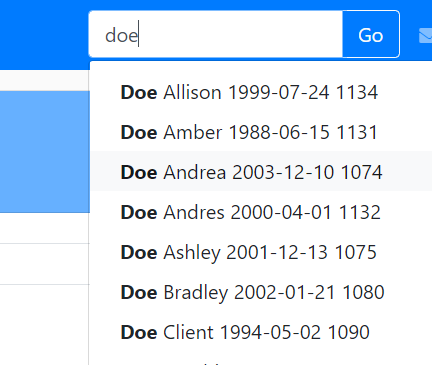432x365 pixels.
Task: Open the record numbered 1131
Action: click(x=261, y=132)
